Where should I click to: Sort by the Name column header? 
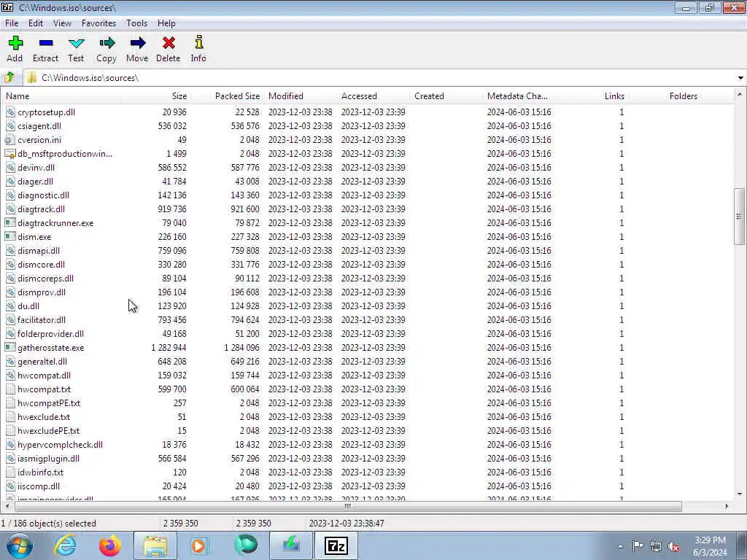coord(61,96)
